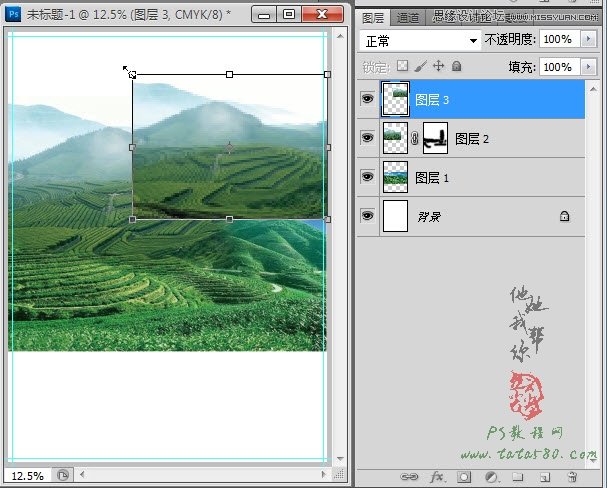Lock position move icon
607x488 pixels.
coord(438,66)
